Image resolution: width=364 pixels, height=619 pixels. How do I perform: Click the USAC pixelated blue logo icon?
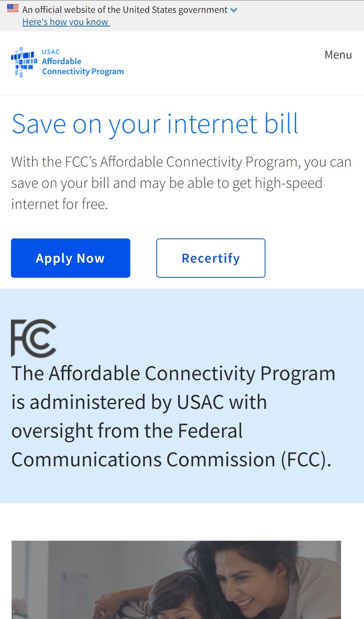[24, 62]
